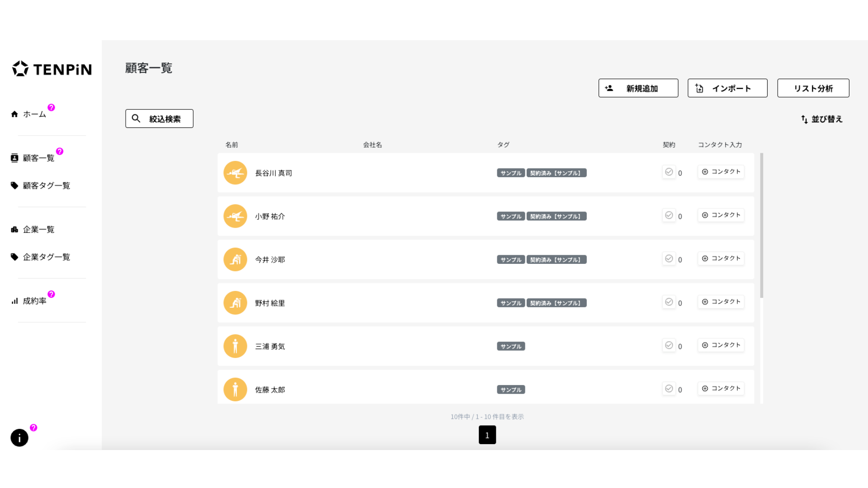
Task: Toggle contract checkmark for 野村 絵里
Action: 669,302
